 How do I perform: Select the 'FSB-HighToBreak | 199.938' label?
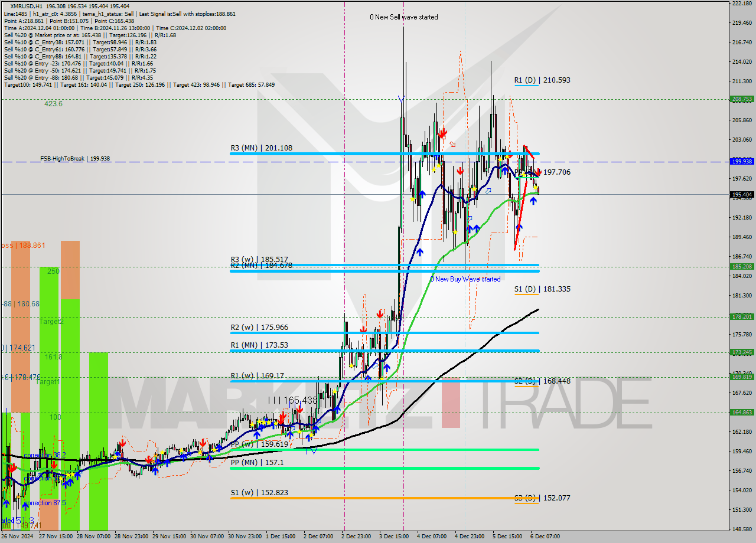[x=75, y=159]
